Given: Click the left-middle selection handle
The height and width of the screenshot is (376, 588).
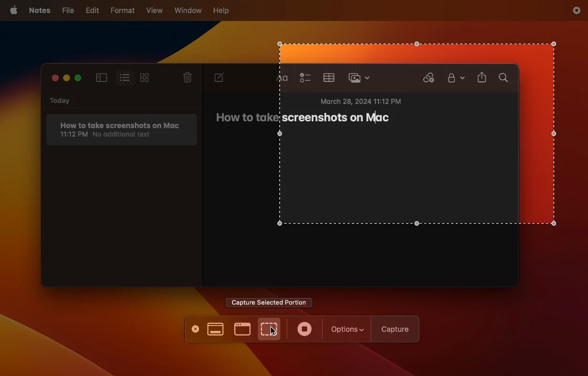Looking at the screenshot, I should click(280, 133).
